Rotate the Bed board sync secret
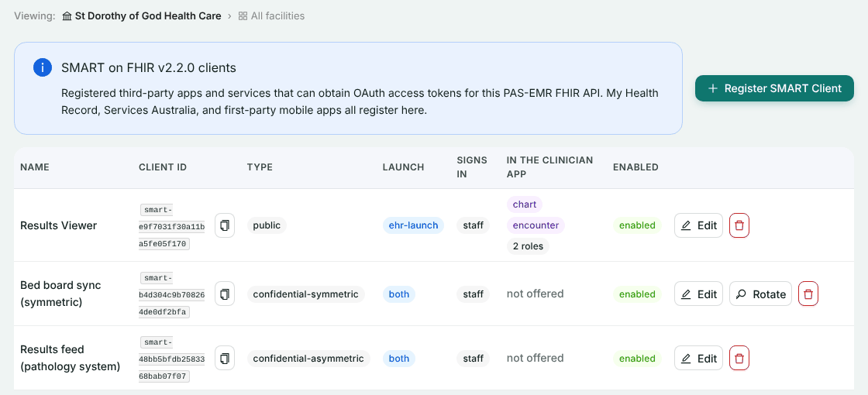The height and width of the screenshot is (395, 868). (x=760, y=294)
